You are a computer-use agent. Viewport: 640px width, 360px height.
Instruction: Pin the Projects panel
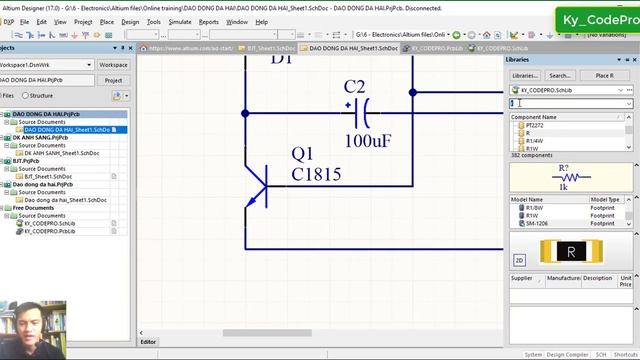pos(122,48)
